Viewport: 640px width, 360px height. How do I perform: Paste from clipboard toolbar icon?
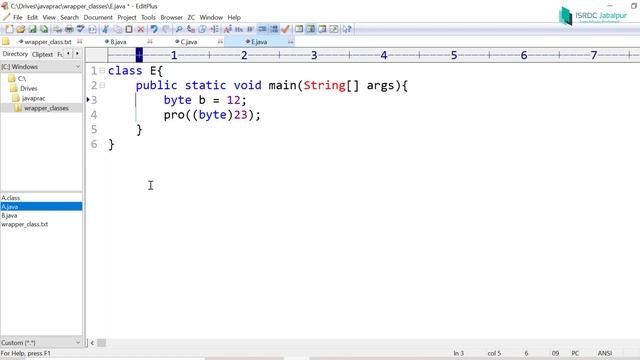tap(129, 29)
